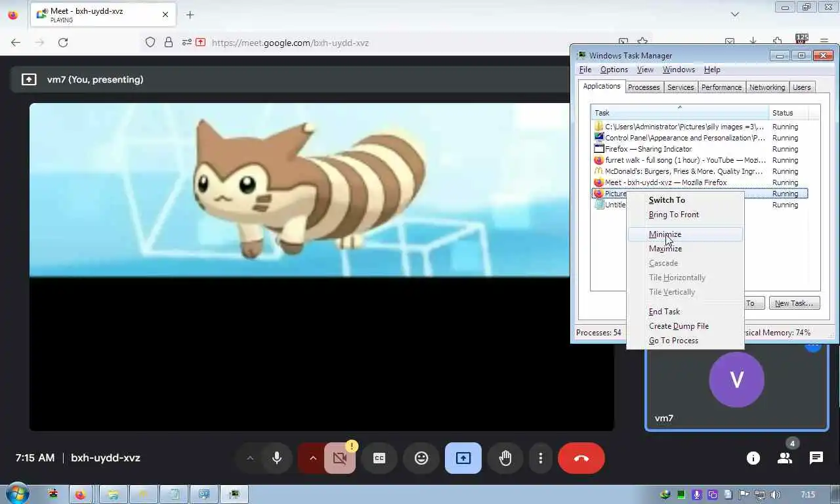840x504 pixels.
Task: Show the people panel
Action: (785, 458)
